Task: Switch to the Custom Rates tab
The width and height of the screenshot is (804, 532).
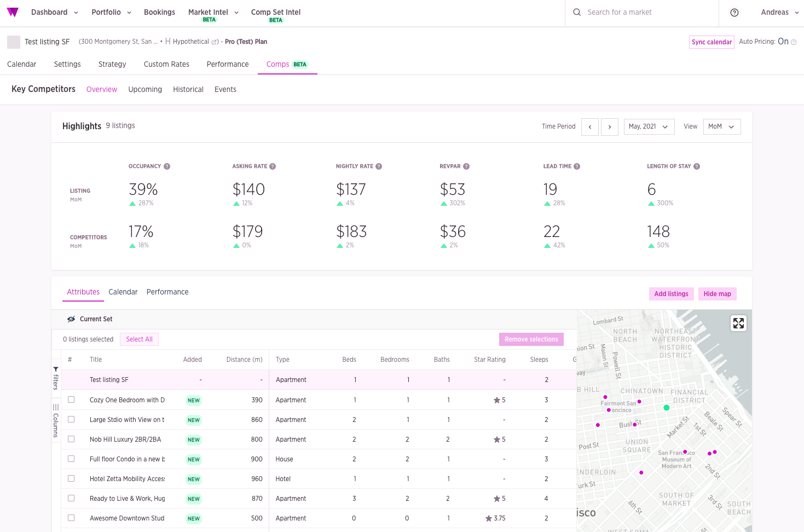Action: pyautogui.click(x=166, y=65)
